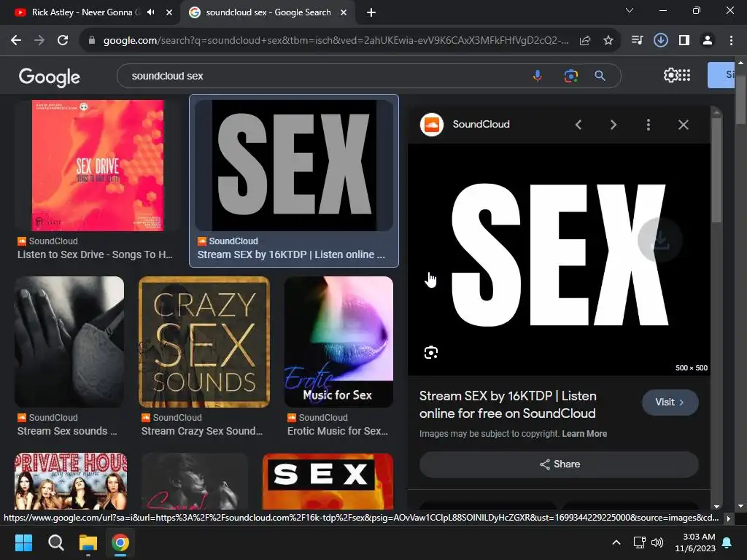Click blue Sign in button at page edge
Screen dimensions: 747x560
click(x=721, y=75)
